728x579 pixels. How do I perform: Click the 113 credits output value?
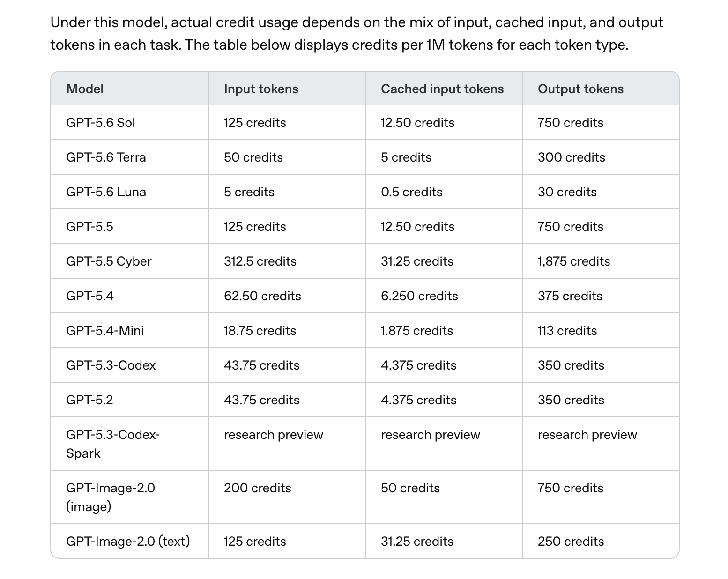[567, 331]
